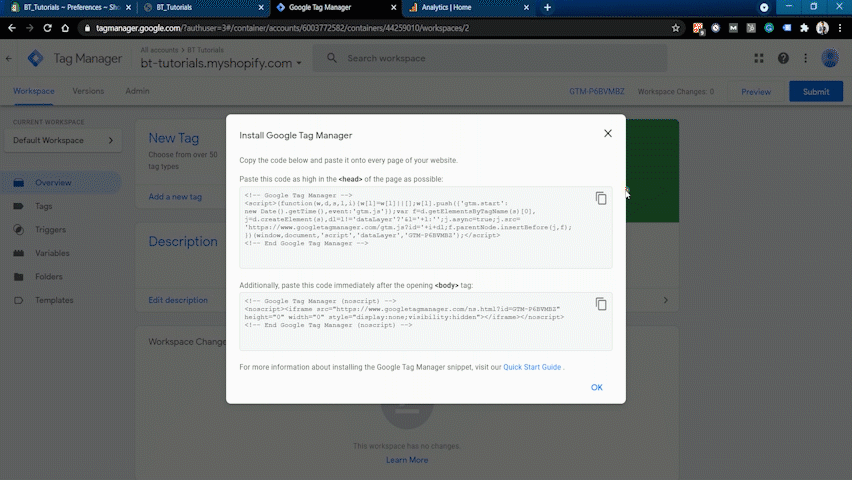The width and height of the screenshot is (852, 480).
Task: Open Chrome profile avatar in toolbar
Action: click(822, 28)
